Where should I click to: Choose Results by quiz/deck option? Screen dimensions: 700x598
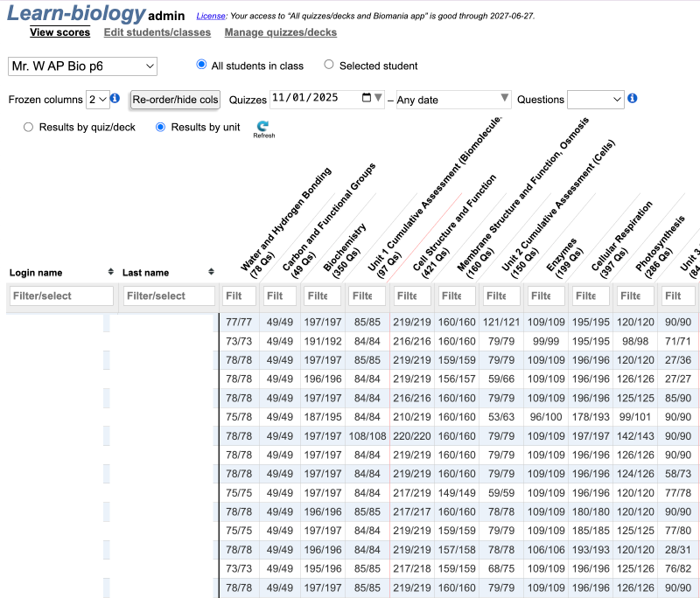(x=29, y=127)
